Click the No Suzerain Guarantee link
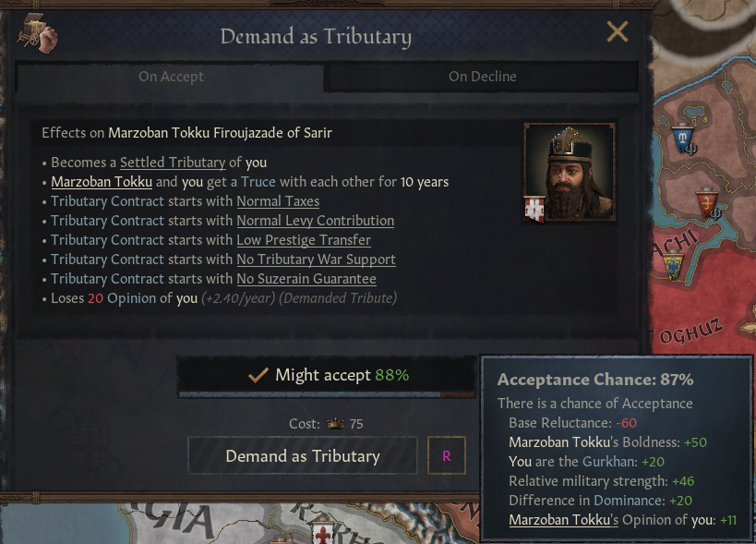Viewport: 756px width, 544px height. [306, 279]
